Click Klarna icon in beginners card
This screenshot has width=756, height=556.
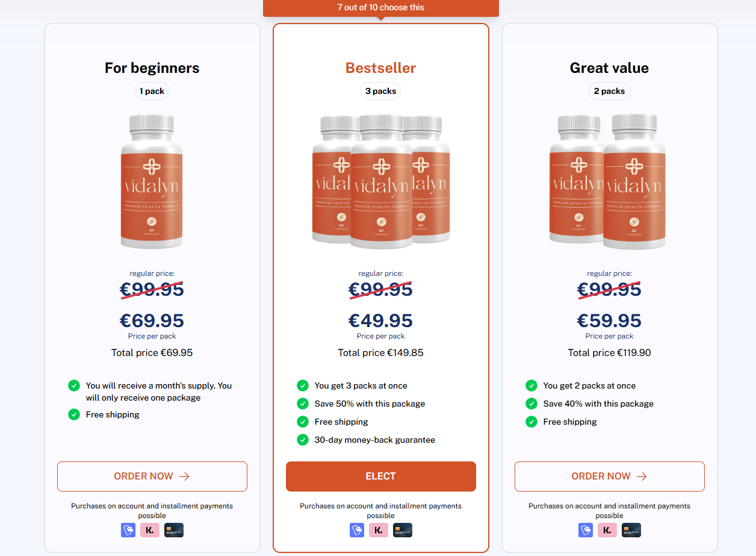point(150,530)
